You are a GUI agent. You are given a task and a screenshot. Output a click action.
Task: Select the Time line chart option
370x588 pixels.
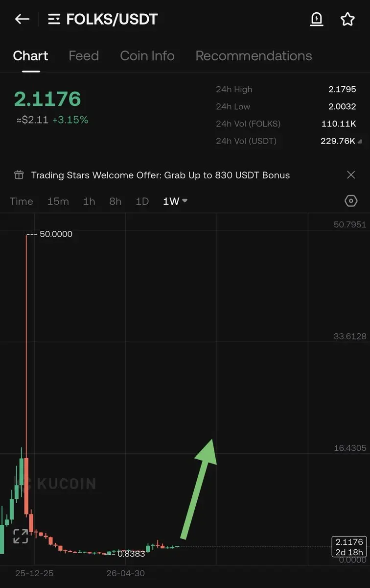click(x=22, y=201)
